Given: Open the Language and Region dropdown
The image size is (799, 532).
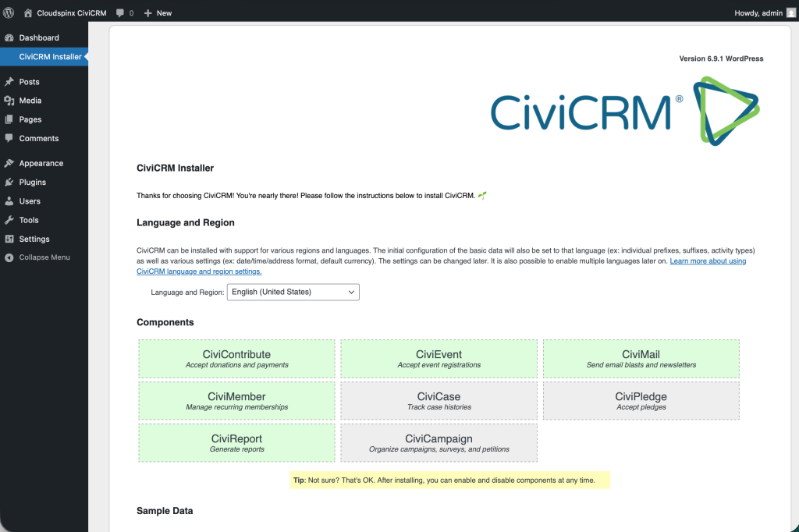Looking at the screenshot, I should (293, 291).
